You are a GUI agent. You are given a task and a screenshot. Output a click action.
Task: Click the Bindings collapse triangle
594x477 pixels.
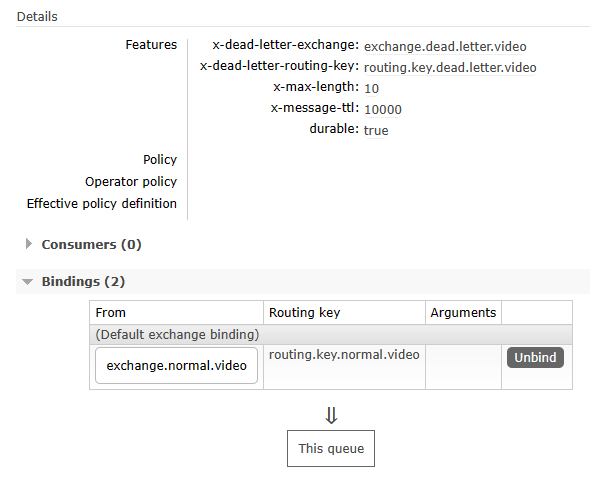(x=28, y=282)
